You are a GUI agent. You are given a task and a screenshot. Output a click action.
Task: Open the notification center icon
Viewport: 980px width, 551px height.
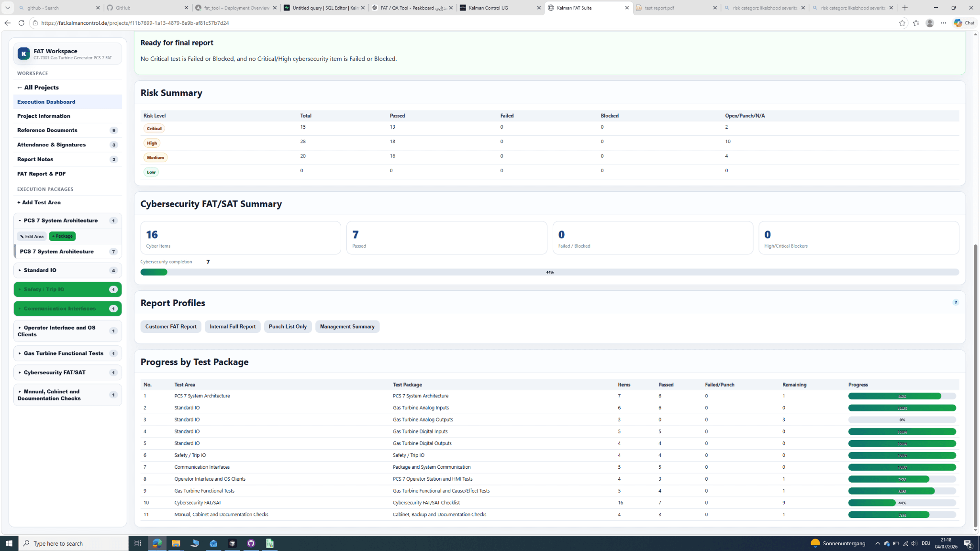pos(968,543)
